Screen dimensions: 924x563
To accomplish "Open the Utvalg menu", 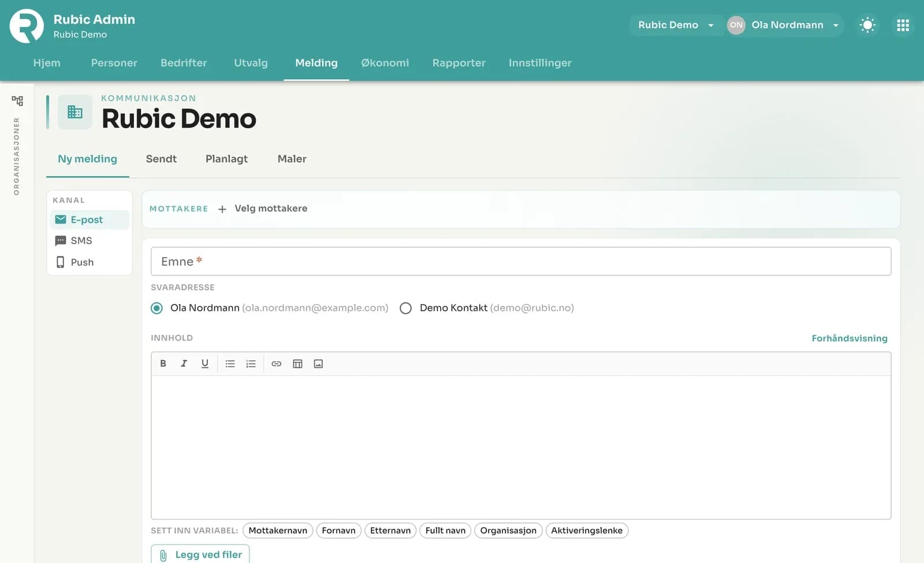I will (251, 63).
